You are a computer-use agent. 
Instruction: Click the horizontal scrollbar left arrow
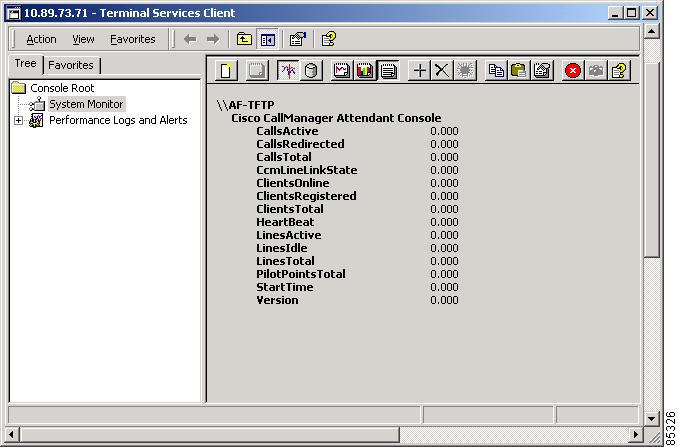point(11,434)
